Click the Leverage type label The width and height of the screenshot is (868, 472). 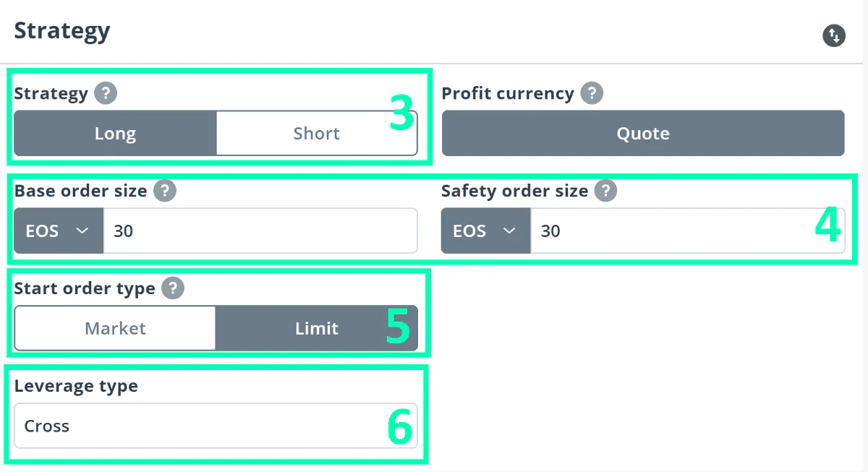click(76, 386)
